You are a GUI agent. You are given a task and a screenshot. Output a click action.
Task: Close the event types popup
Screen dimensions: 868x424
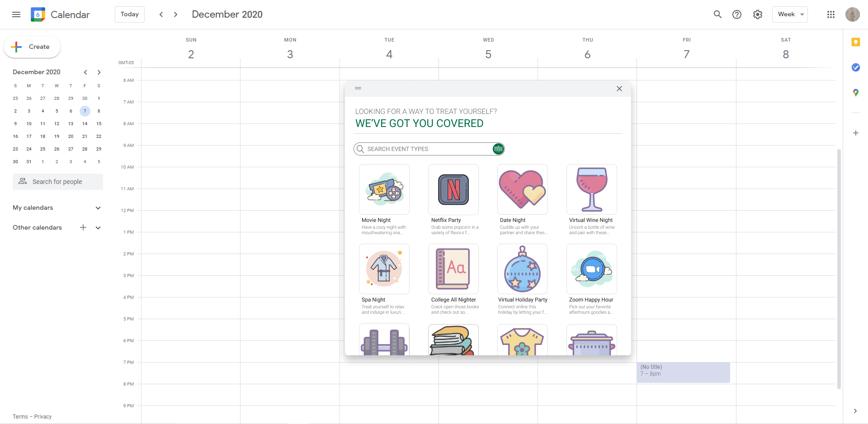point(619,89)
